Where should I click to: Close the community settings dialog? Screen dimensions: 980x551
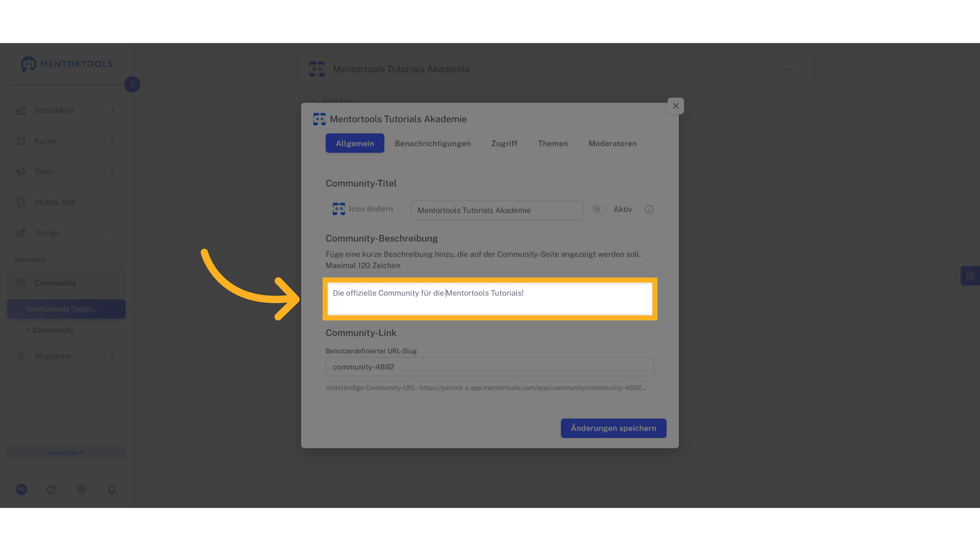pyautogui.click(x=676, y=106)
